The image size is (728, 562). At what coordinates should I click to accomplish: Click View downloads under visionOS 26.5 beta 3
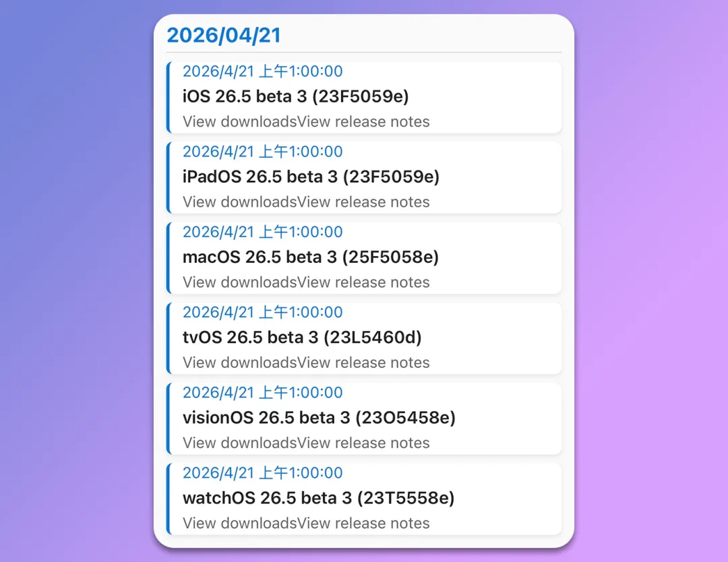(x=239, y=443)
